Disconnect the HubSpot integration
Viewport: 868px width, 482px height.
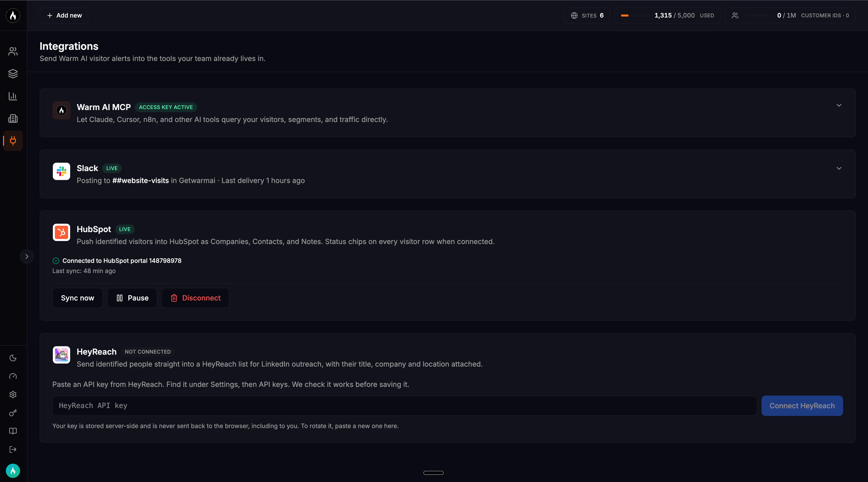pyautogui.click(x=195, y=298)
